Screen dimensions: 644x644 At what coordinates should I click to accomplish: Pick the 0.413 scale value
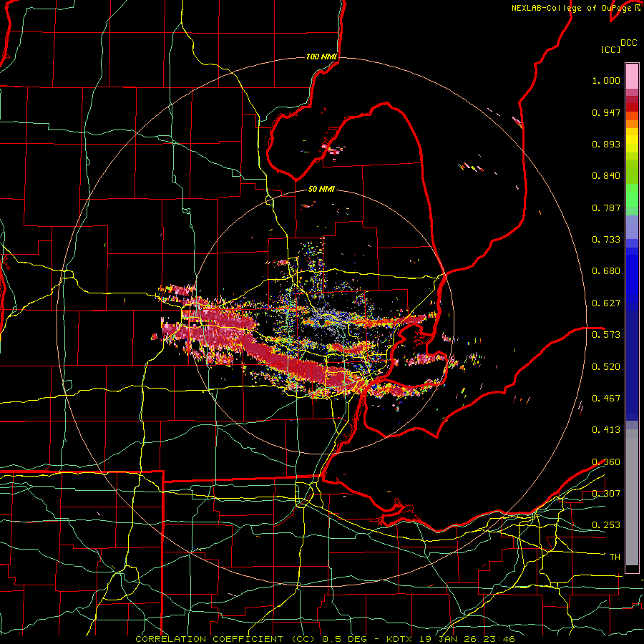coord(606,430)
